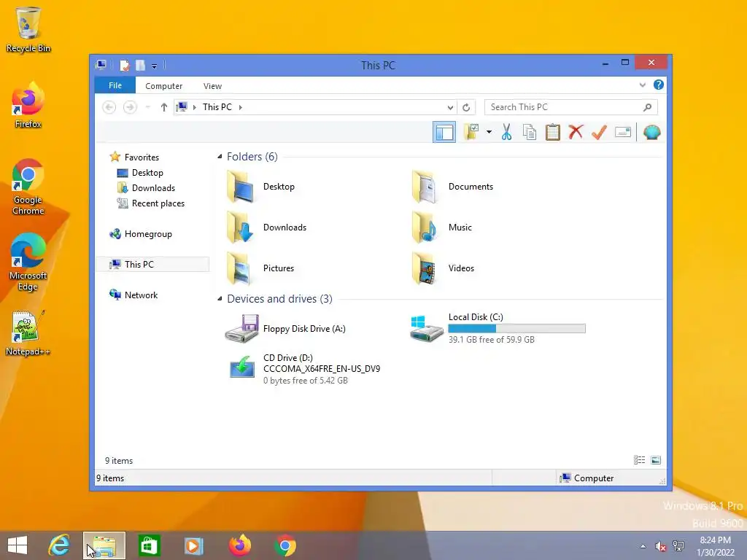Screen dimensions: 747x560
Task: Select the Music folder
Action: click(x=442, y=227)
